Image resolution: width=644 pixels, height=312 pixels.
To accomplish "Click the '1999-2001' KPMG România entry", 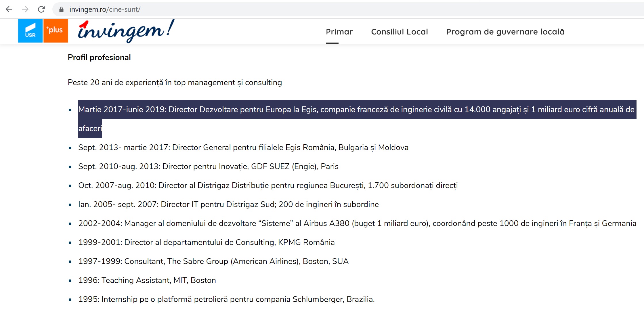I will [x=207, y=242].
